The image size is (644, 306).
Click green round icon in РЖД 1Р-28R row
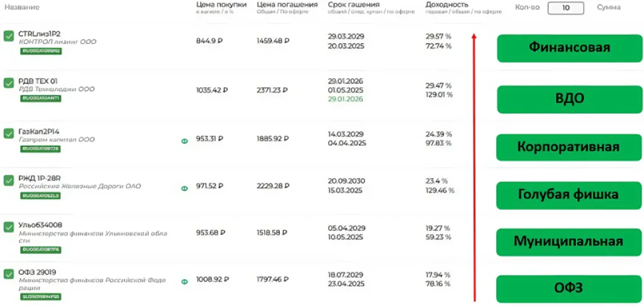pyautogui.click(x=185, y=188)
